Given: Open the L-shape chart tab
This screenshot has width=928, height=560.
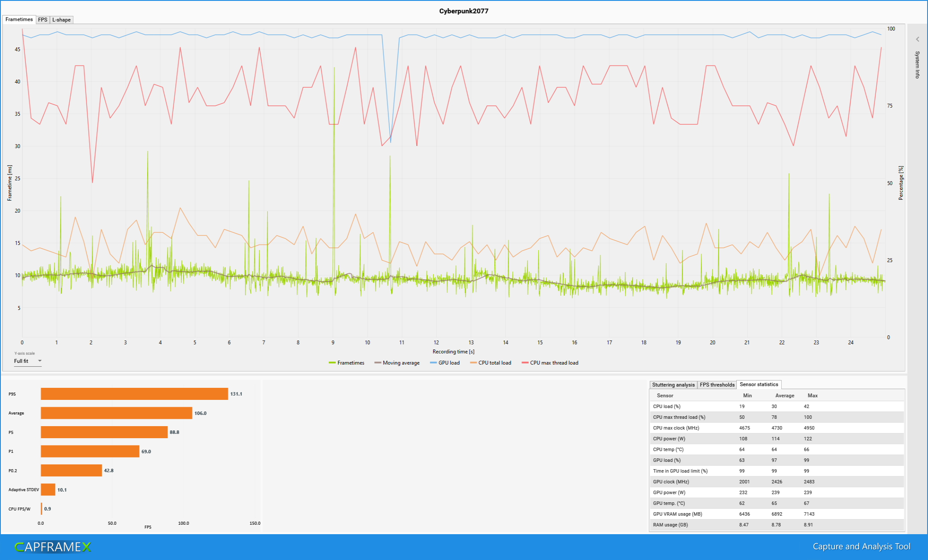Looking at the screenshot, I should coord(61,20).
